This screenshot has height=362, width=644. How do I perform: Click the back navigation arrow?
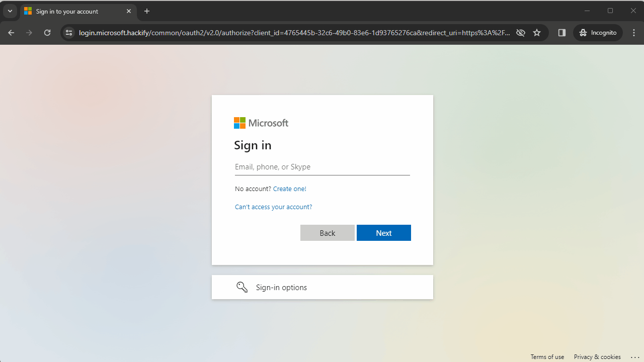tap(11, 32)
